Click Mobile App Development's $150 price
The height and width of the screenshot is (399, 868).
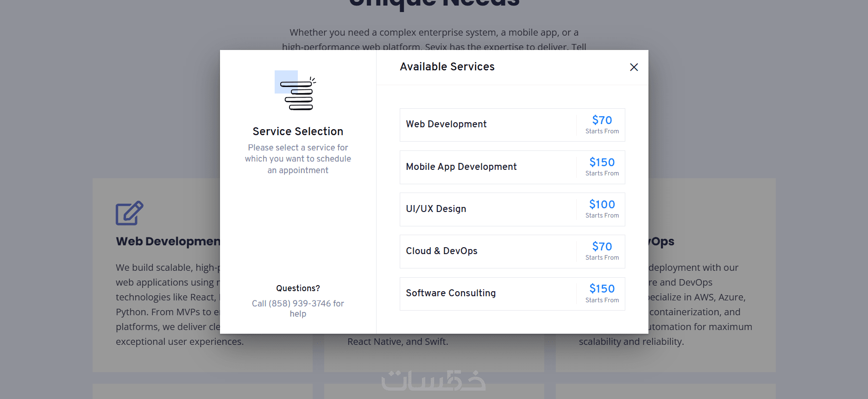coord(602,162)
